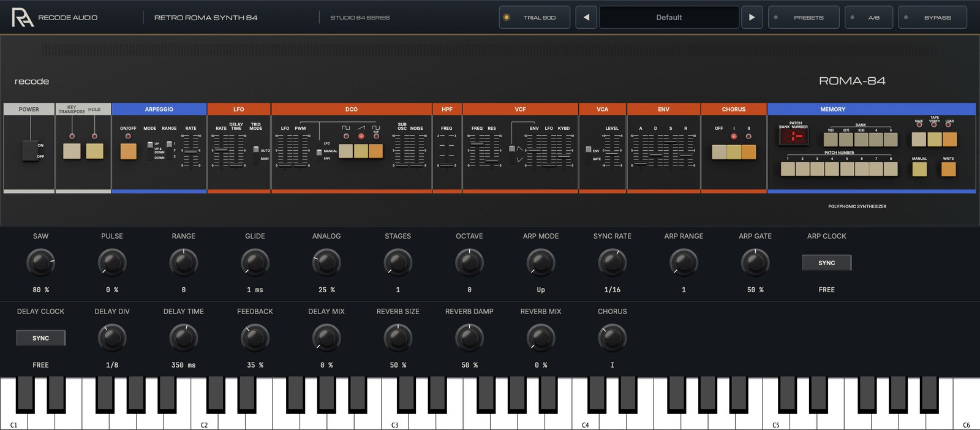This screenshot has height=430, width=980.
Task: Toggle A/B comparison
Action: pyautogui.click(x=869, y=17)
